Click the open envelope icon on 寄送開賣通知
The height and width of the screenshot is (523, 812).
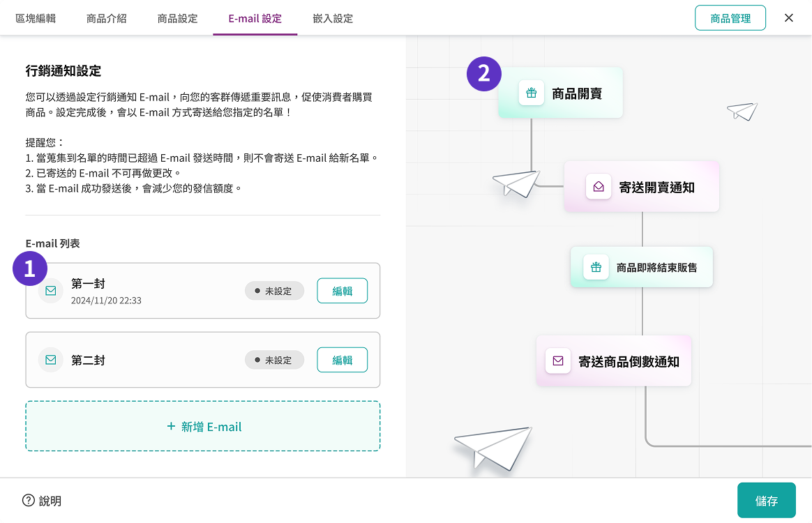(599, 187)
